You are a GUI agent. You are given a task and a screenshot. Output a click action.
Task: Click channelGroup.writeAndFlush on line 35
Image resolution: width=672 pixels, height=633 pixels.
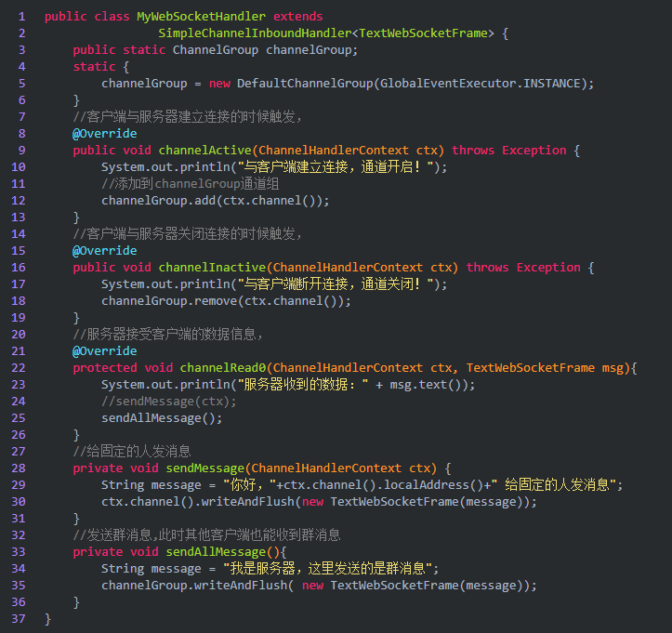(x=194, y=585)
